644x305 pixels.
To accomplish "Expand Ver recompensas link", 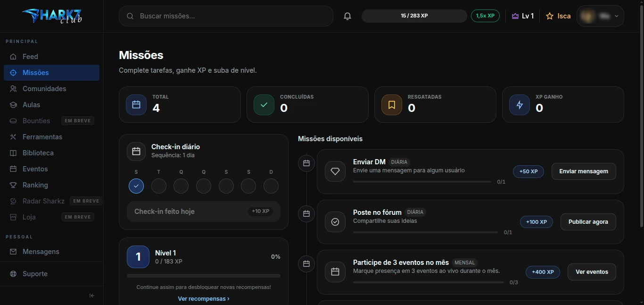I will [204, 298].
